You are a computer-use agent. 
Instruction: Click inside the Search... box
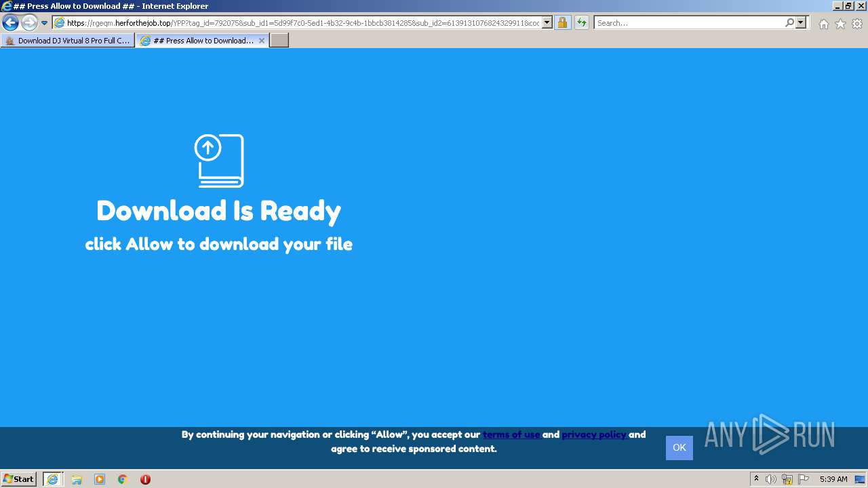[x=689, y=23]
